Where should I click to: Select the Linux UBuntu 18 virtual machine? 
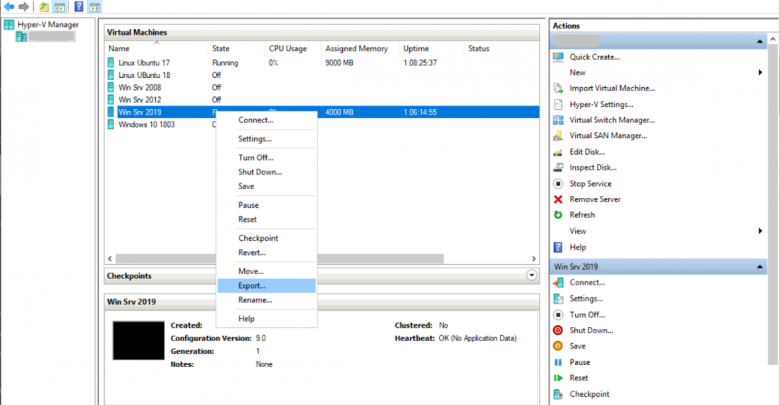144,75
